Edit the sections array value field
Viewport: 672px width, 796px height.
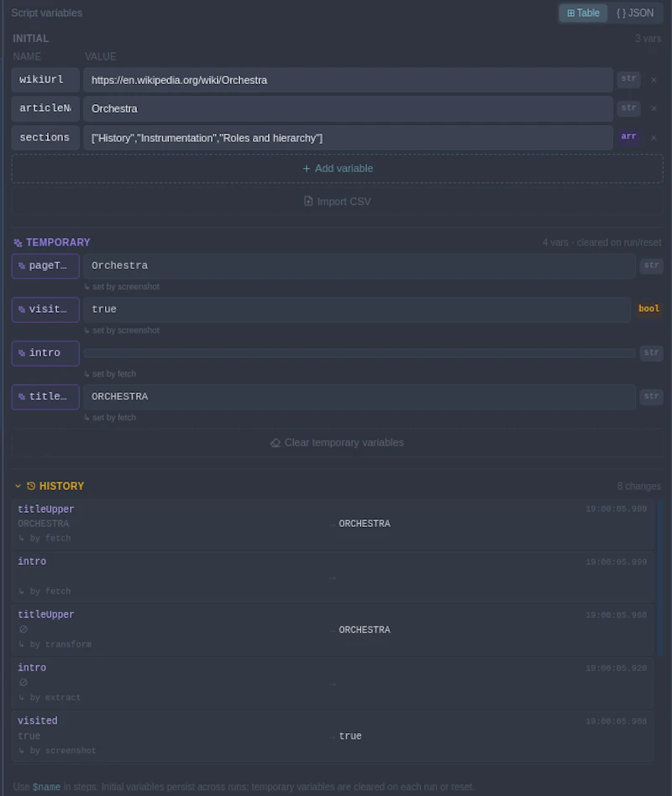pyautogui.click(x=348, y=138)
